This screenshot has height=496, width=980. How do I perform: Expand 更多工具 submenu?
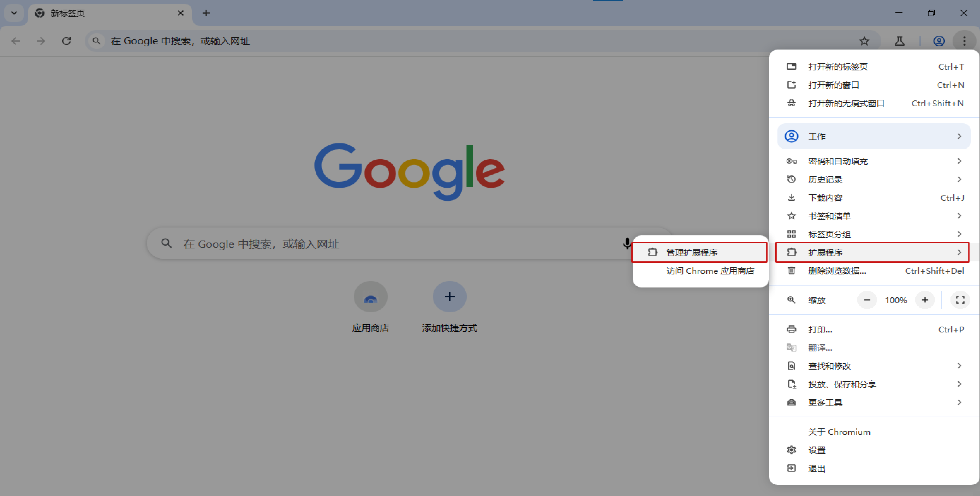(x=874, y=402)
